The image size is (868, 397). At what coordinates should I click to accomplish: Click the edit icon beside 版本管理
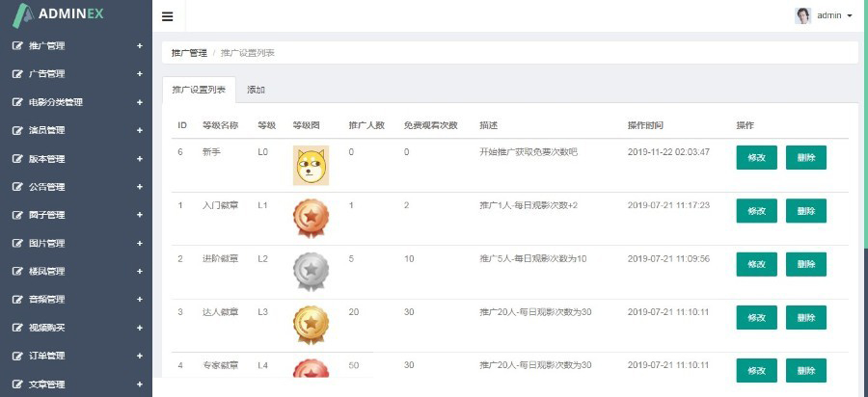pos(17,159)
